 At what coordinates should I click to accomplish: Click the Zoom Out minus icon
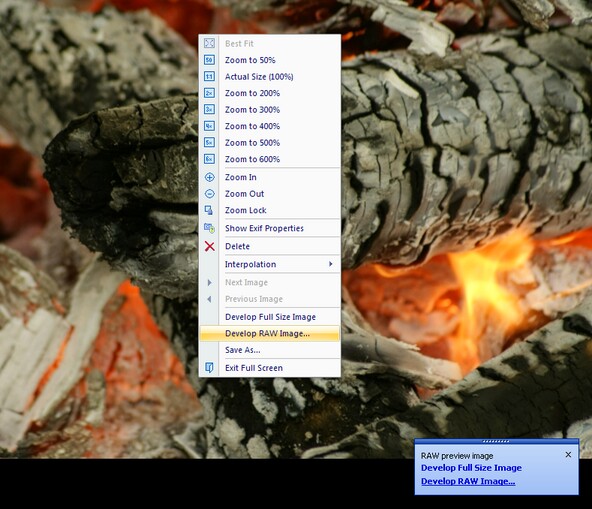[x=209, y=194]
